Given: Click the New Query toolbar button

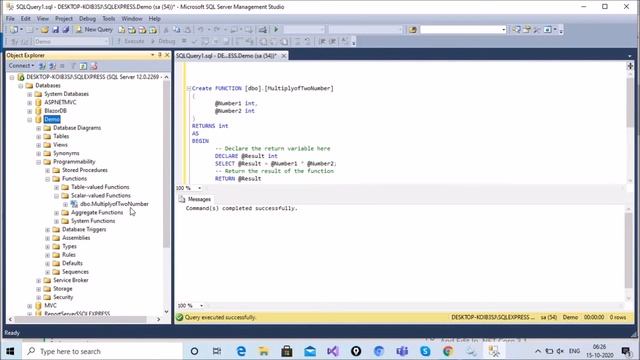Looking at the screenshot, I should (94, 29).
